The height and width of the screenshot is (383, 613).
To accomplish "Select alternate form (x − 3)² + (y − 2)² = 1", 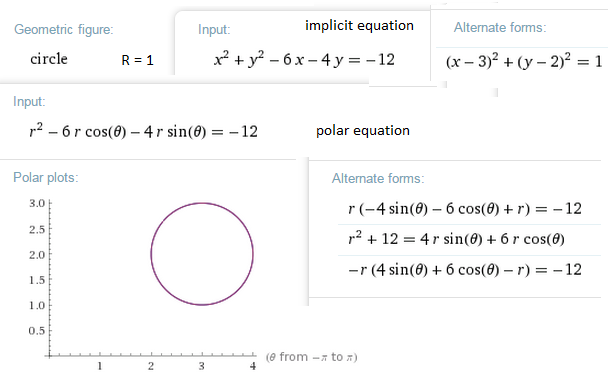I will pyautogui.click(x=524, y=61).
